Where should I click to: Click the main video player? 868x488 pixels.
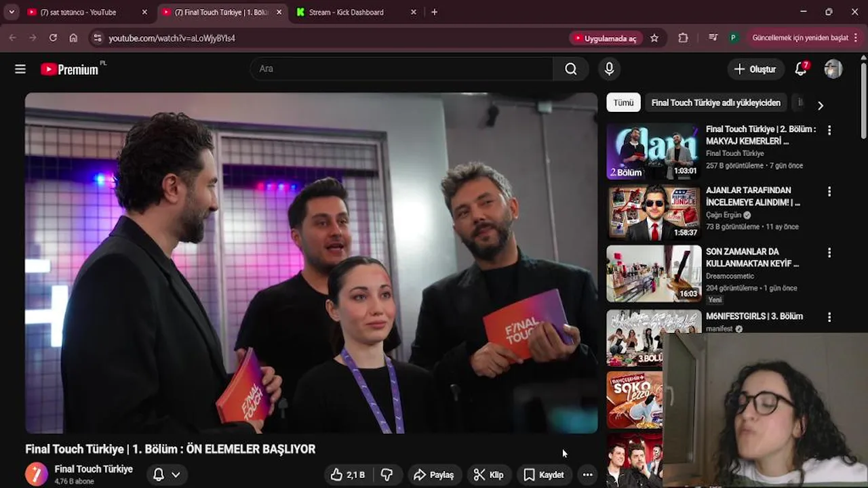pos(311,263)
